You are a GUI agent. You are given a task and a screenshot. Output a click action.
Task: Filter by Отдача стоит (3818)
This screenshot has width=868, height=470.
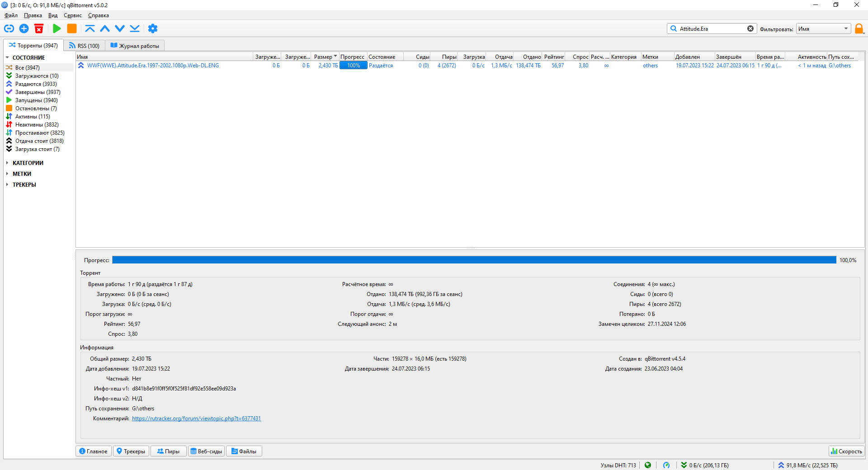coord(39,141)
